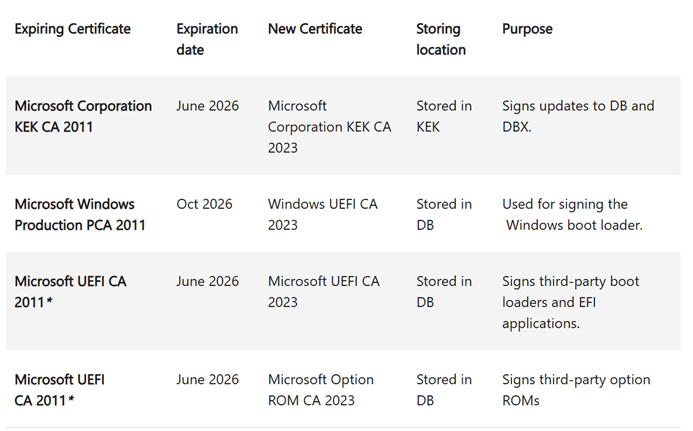Click June 2026 in the KEK CA row
693x431 pixels.
(208, 106)
